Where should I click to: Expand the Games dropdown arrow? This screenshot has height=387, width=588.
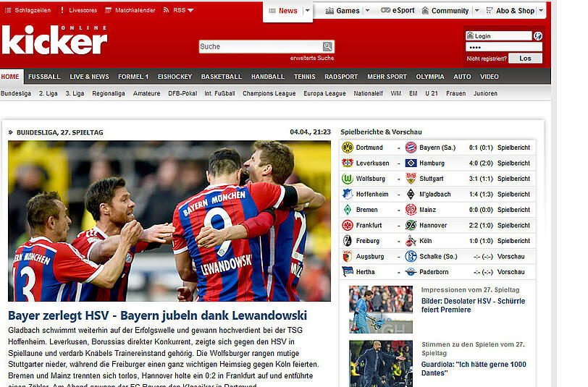(x=368, y=11)
